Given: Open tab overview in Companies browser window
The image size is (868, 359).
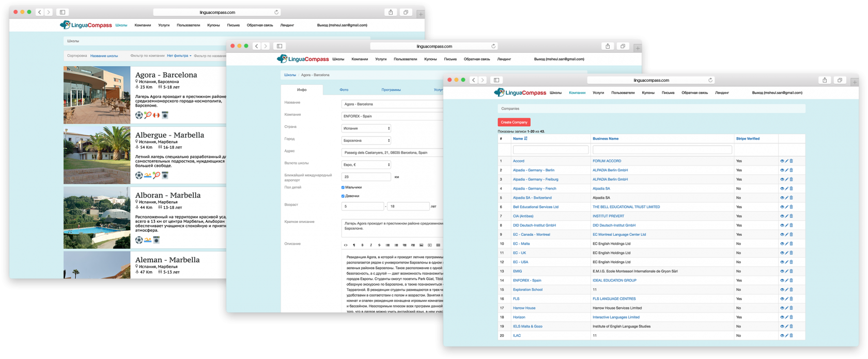Looking at the screenshot, I should (x=840, y=80).
